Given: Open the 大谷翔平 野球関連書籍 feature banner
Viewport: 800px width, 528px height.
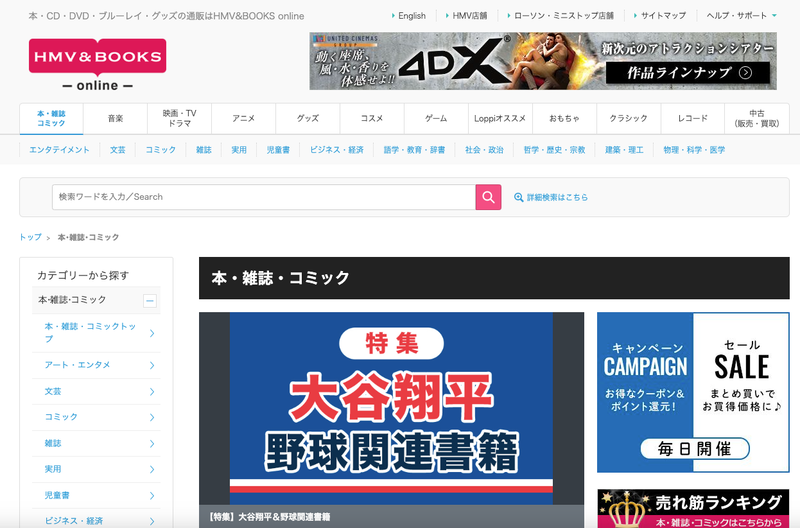Looking at the screenshot, I should coord(391,408).
